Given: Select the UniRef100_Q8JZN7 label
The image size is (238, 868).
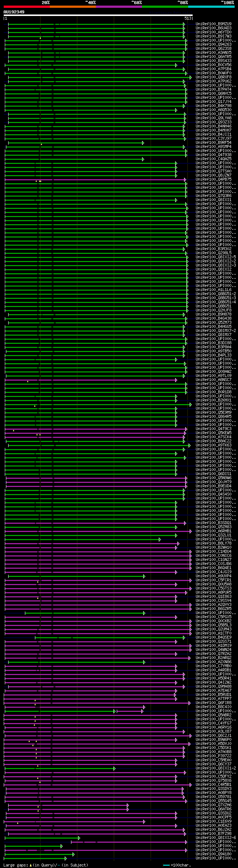Looking at the screenshot, I should click(x=213, y=175).
